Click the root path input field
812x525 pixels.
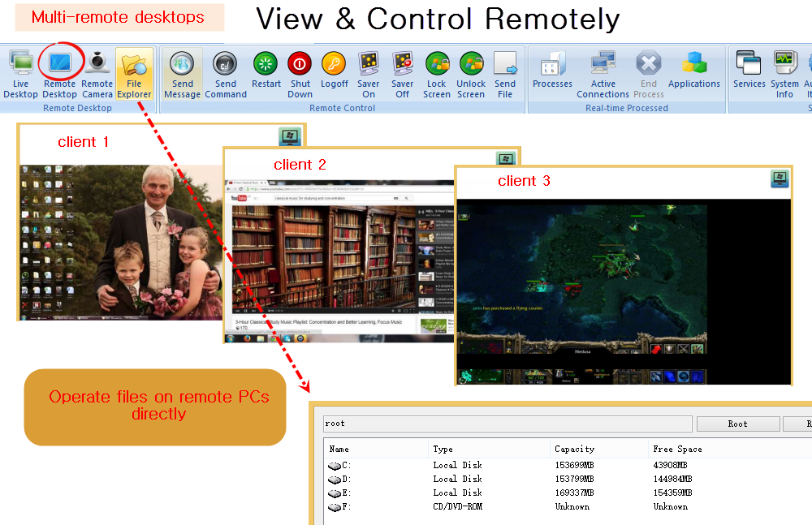[x=507, y=424]
